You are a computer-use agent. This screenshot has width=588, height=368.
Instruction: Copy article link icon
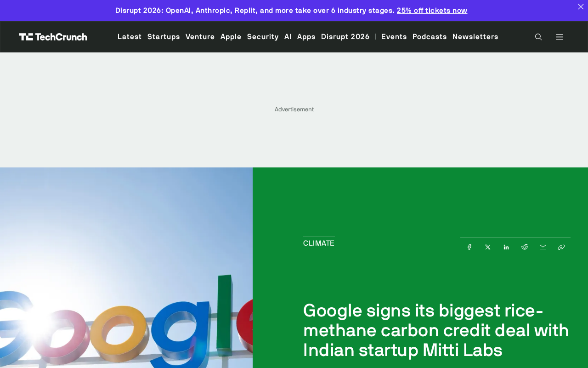point(561,247)
